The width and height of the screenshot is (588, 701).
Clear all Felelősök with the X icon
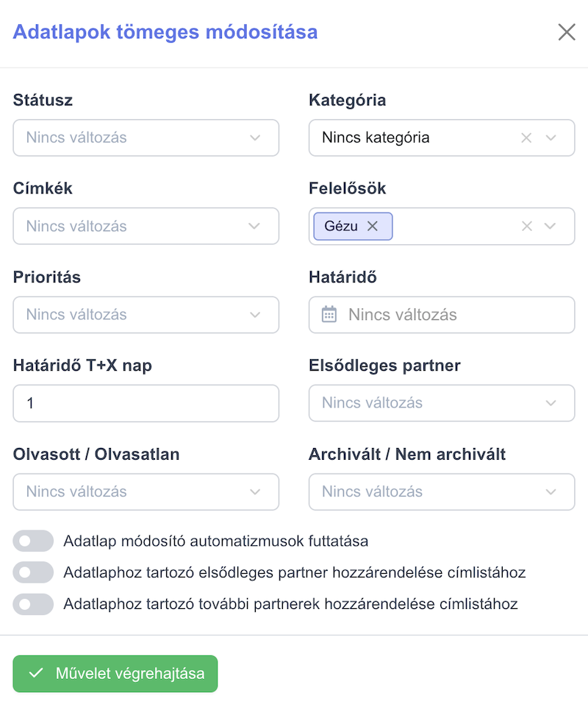527,227
